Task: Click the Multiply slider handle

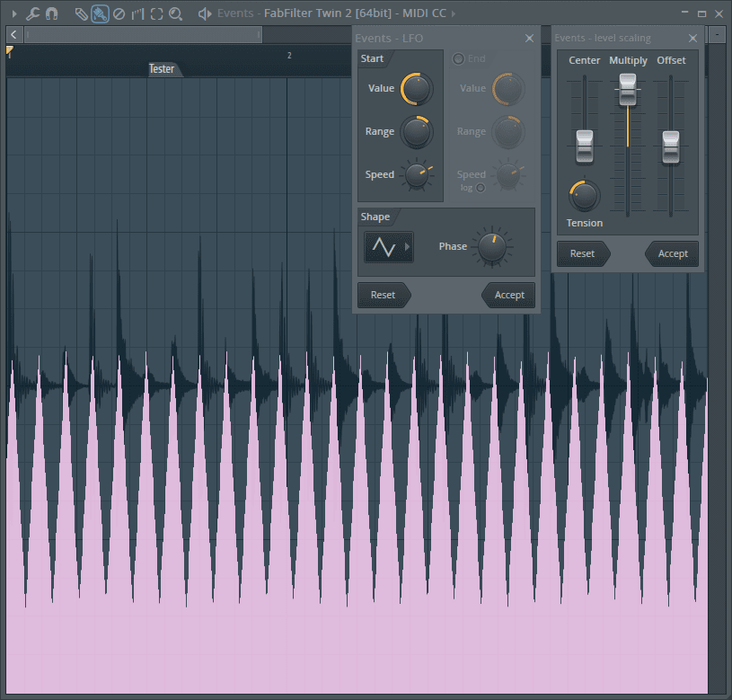Action: point(627,89)
